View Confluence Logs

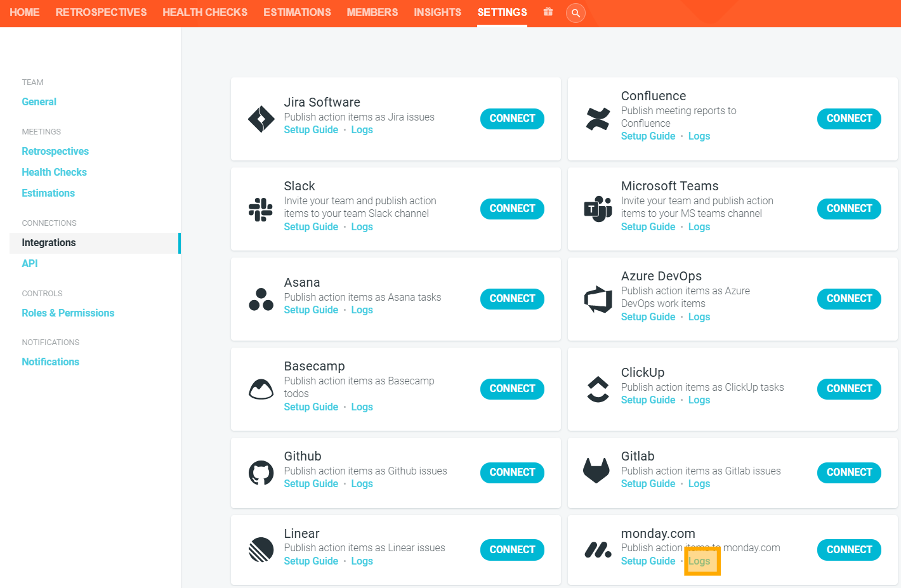coord(699,136)
